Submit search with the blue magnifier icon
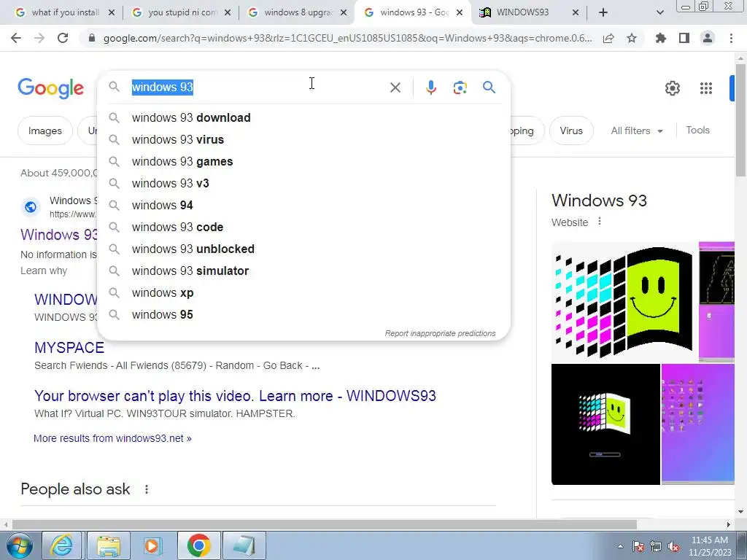Screen dimensions: 747x560 (x=489, y=87)
